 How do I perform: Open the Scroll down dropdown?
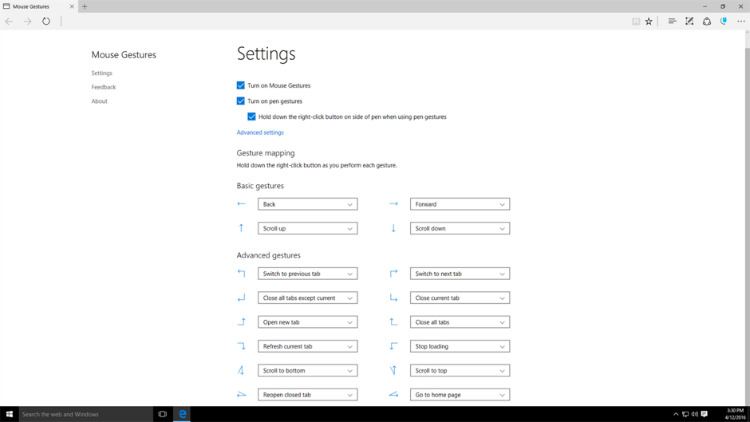(x=460, y=229)
